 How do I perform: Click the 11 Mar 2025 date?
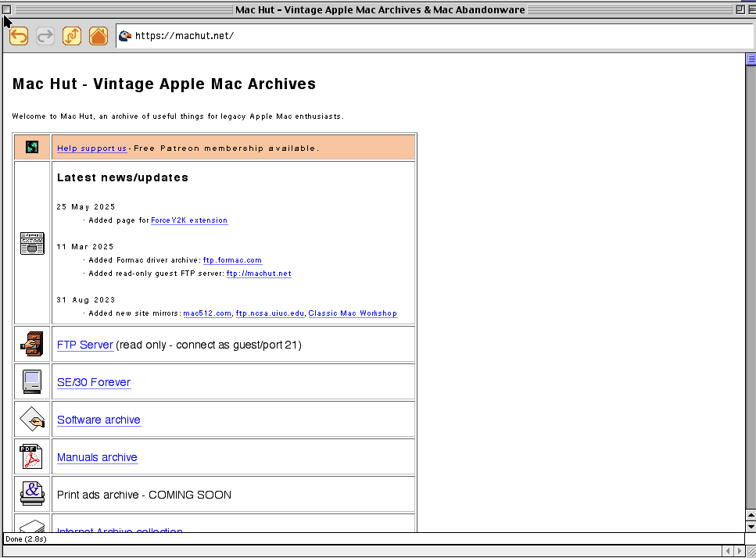[x=85, y=247]
